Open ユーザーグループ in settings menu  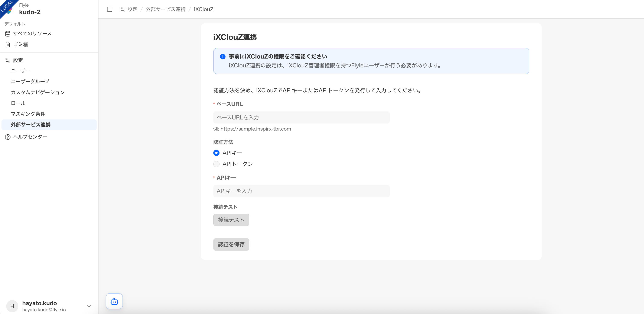(x=30, y=81)
